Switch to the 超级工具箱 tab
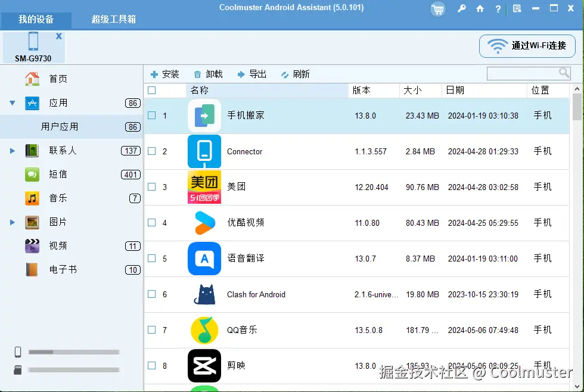The width and height of the screenshot is (584, 392). click(x=114, y=19)
